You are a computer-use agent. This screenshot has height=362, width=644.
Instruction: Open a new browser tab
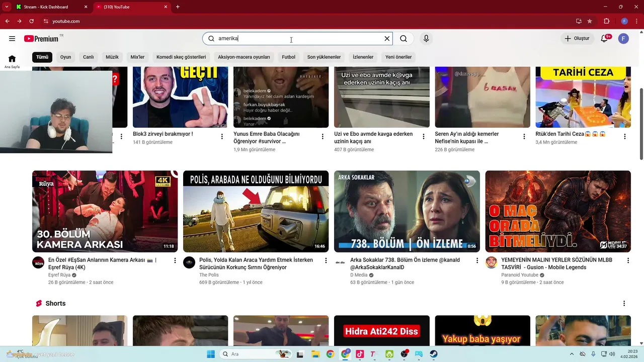[x=178, y=7]
